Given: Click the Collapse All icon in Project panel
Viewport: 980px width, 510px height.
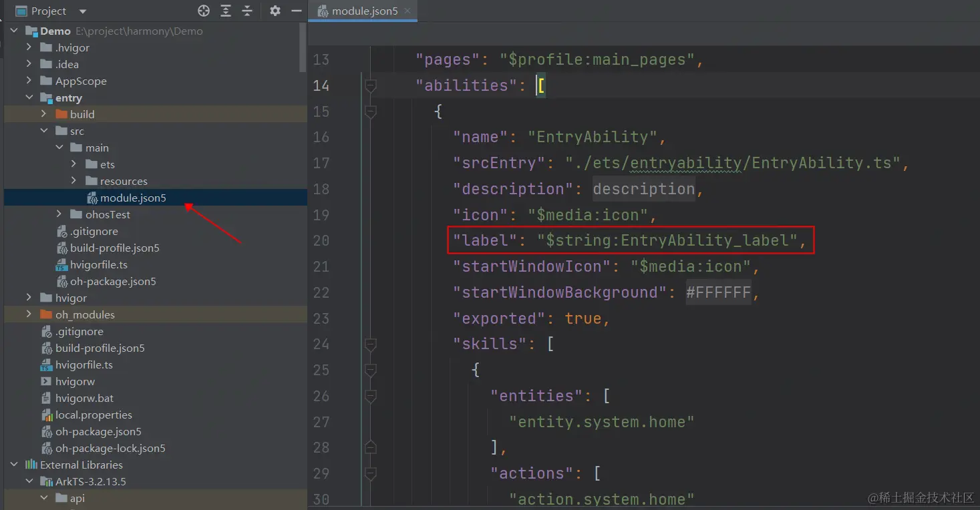Looking at the screenshot, I should [x=247, y=11].
